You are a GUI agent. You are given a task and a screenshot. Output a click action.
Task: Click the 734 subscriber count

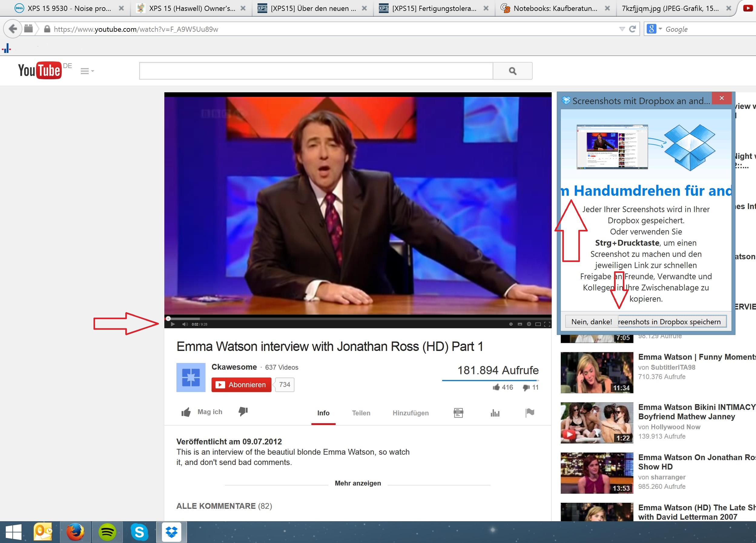tap(284, 385)
